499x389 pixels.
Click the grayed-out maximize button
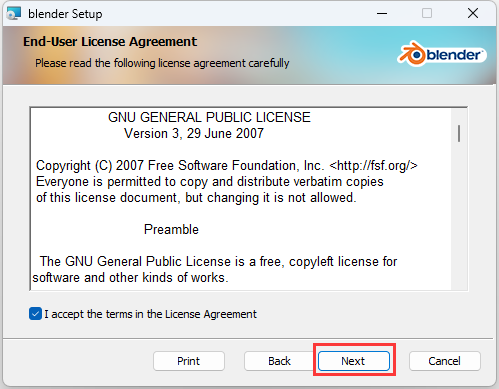(x=427, y=13)
